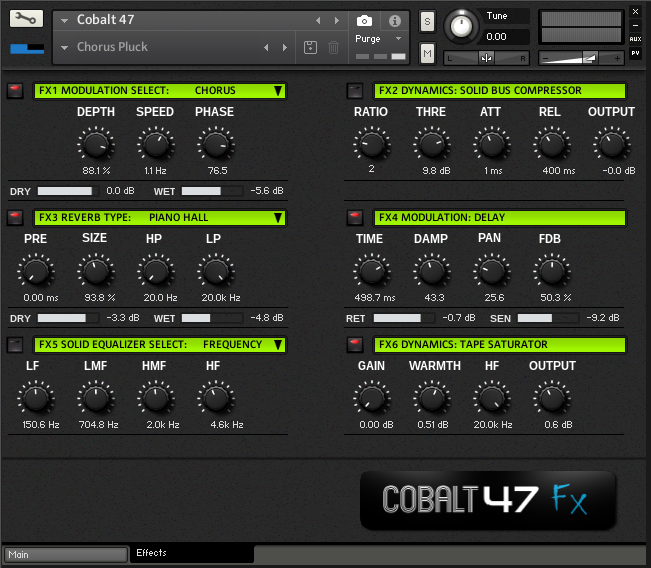Enable FX5 Solid Equalizer power button
651x568 pixels.
[x=15, y=344]
